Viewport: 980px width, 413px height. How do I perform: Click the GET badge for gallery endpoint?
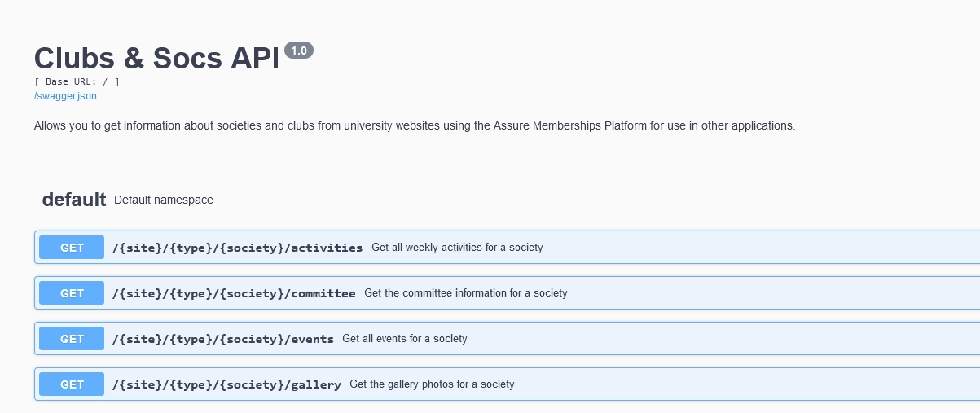(72, 384)
